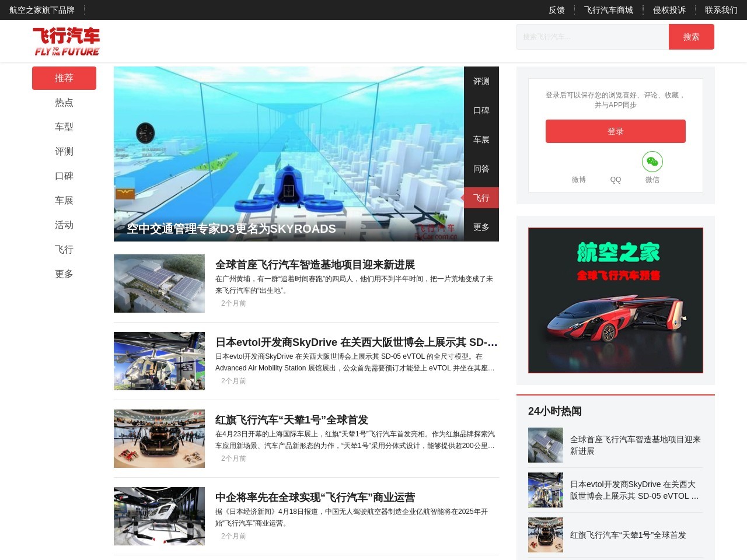Open 热点 in left sidebar

tap(64, 103)
